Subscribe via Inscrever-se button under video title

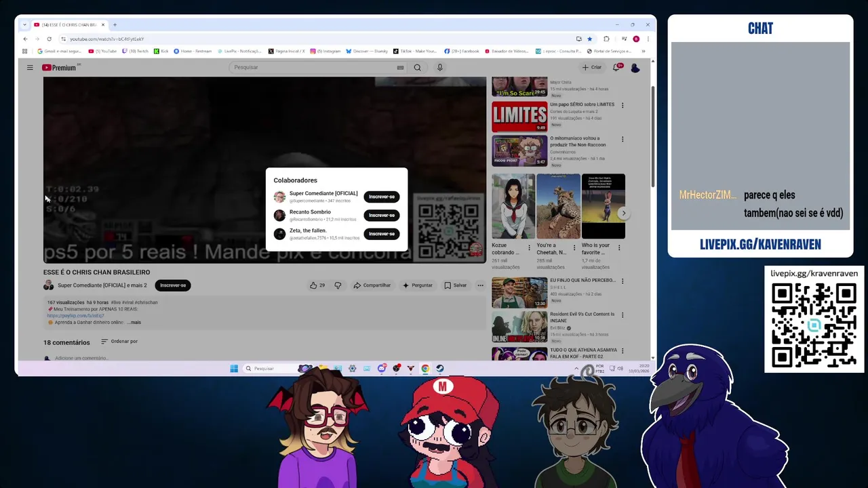[x=173, y=285]
